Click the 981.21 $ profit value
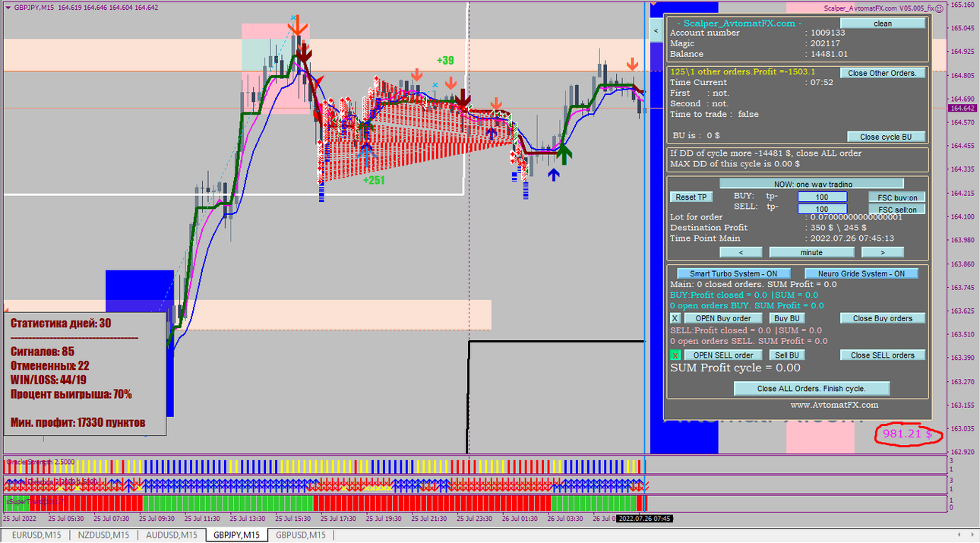980x543 pixels. pos(907,434)
